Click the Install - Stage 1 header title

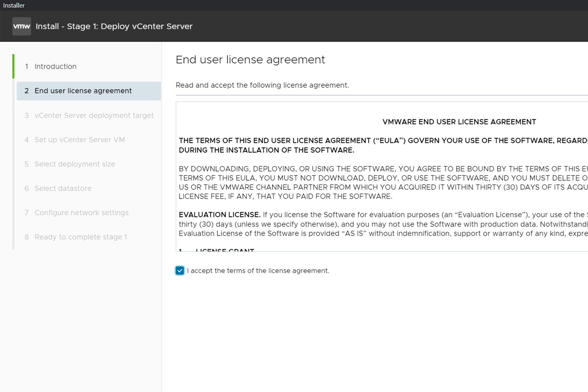pyautogui.click(x=114, y=26)
